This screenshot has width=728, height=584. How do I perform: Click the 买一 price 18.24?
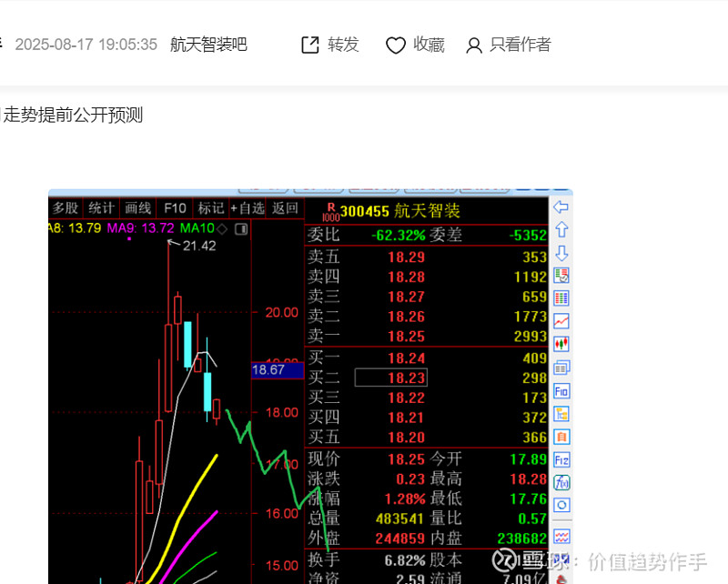click(x=406, y=357)
